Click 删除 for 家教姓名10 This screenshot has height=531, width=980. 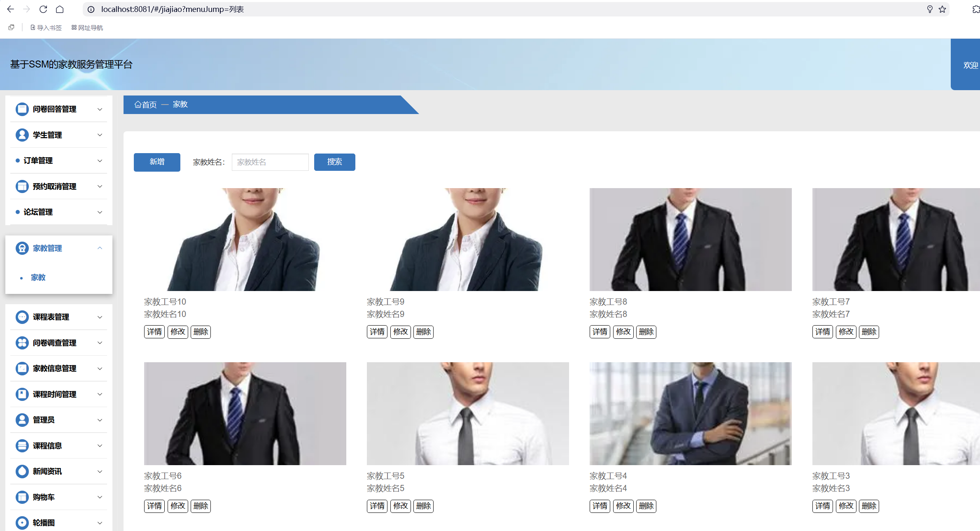201,332
